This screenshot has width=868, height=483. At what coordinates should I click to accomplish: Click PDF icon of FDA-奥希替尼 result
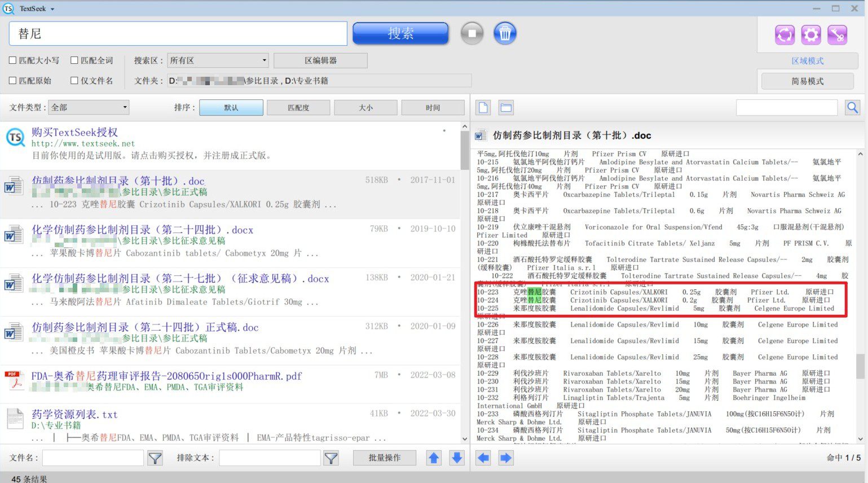click(14, 380)
